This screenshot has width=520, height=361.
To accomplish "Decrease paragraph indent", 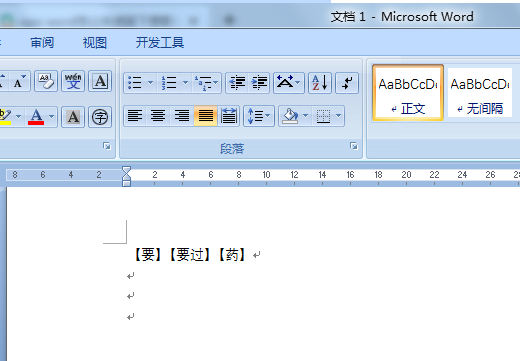I will (x=237, y=82).
